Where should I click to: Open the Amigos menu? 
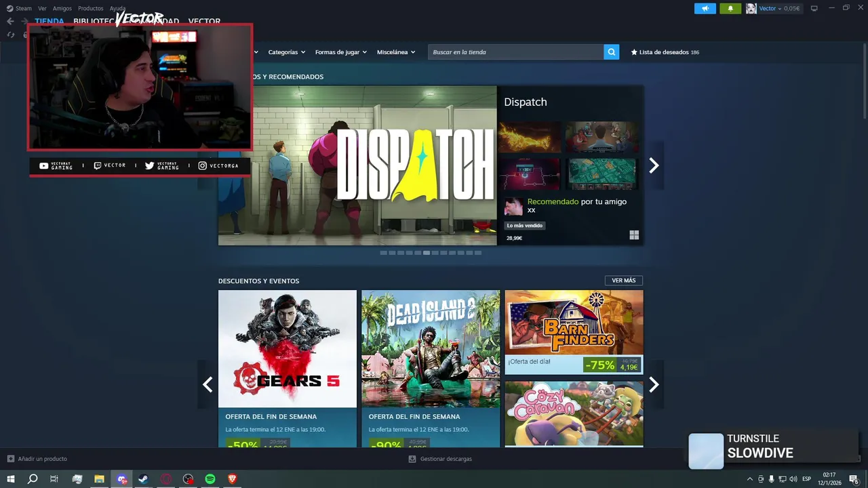[x=62, y=8]
